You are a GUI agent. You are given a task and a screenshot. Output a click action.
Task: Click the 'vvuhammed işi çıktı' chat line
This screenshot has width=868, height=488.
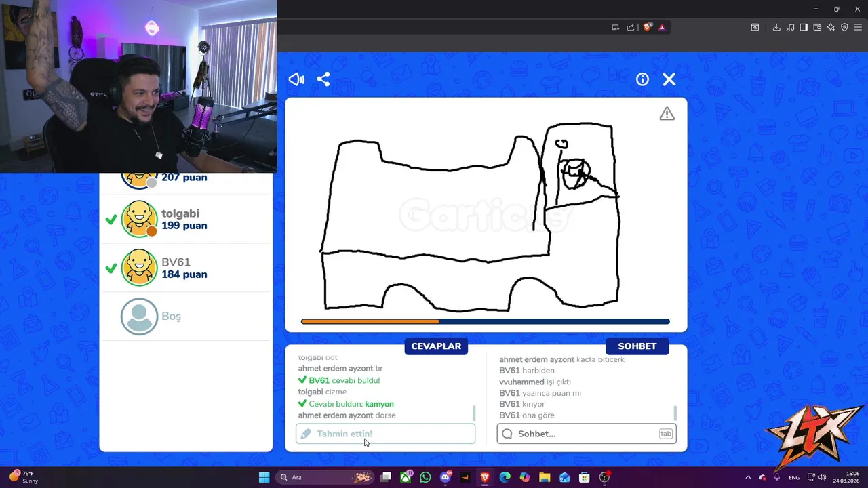536,382
